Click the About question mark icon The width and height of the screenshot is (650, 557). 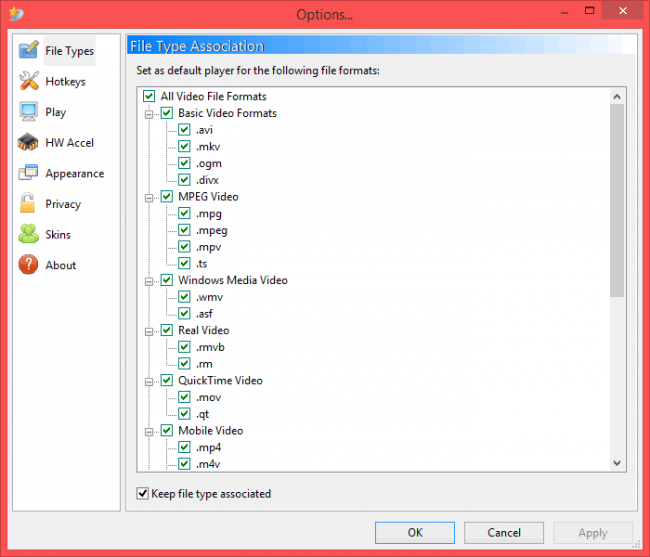pos(28,264)
